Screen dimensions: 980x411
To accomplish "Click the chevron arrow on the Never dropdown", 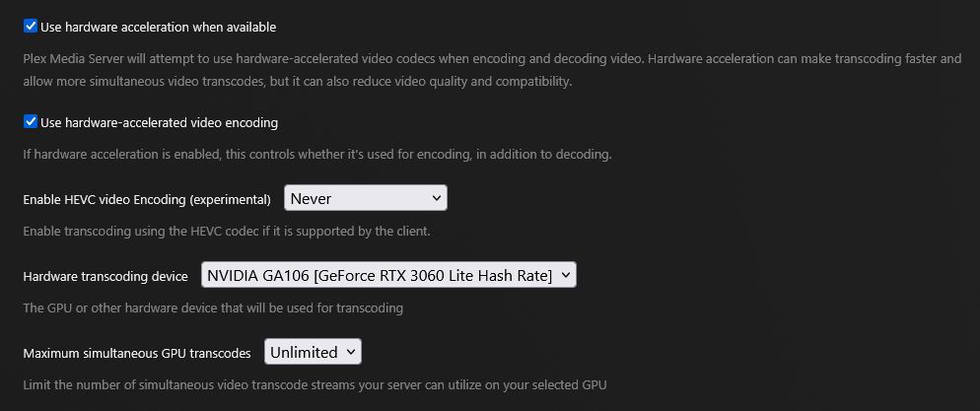I will [x=436, y=198].
